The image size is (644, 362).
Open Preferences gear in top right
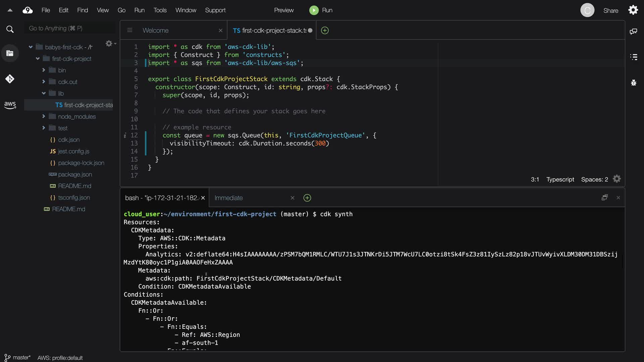click(633, 10)
